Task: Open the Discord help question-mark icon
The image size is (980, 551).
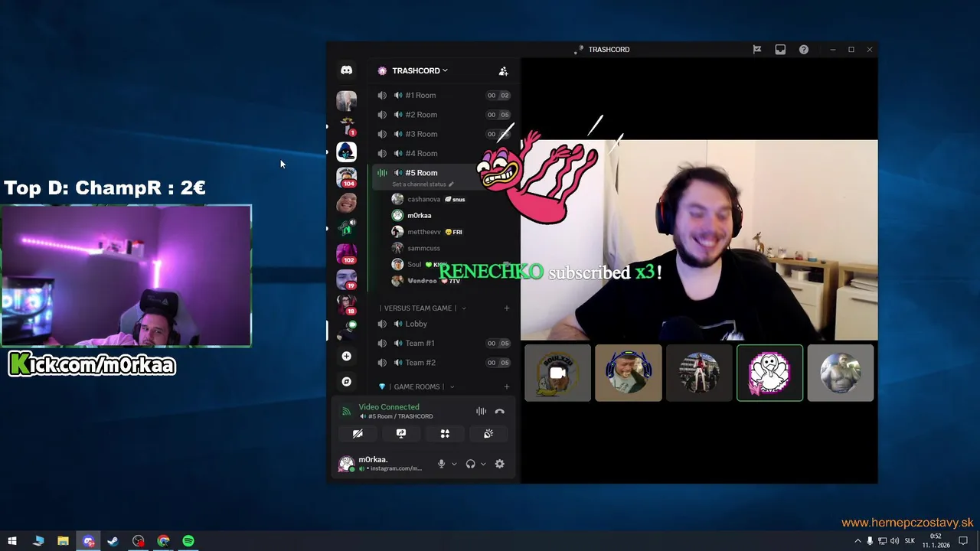Action: pos(804,50)
